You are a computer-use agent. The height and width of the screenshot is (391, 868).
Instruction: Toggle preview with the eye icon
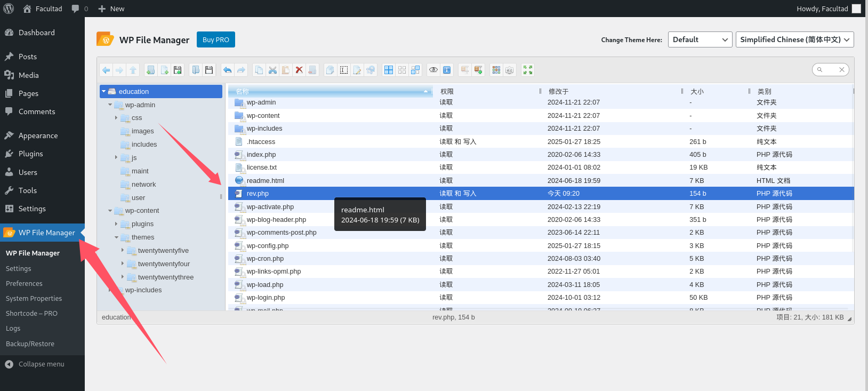pos(433,70)
